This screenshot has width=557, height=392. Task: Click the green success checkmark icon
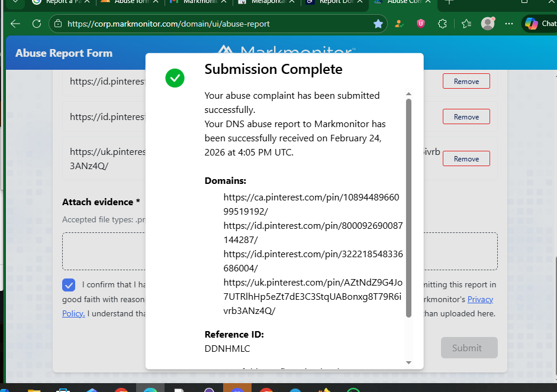pos(175,78)
